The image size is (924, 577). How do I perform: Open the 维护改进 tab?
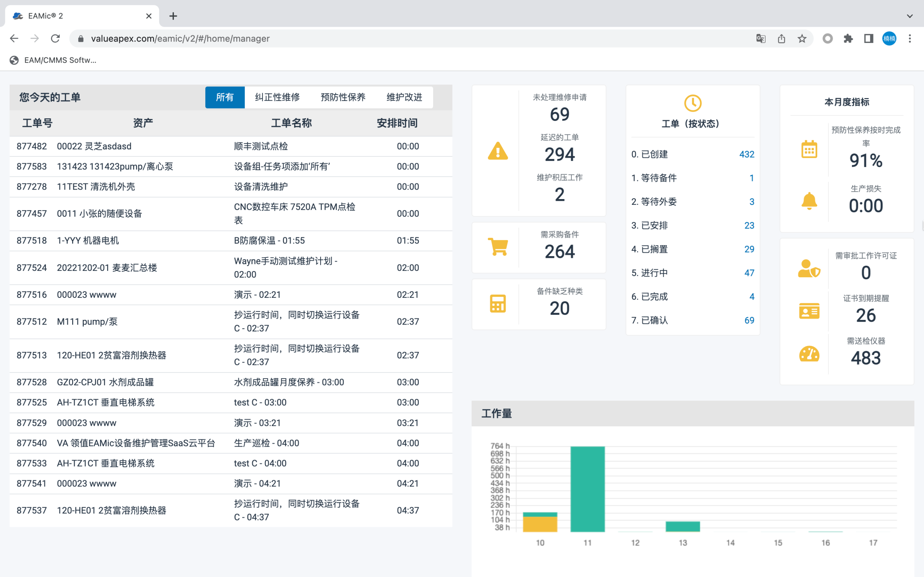coord(404,97)
